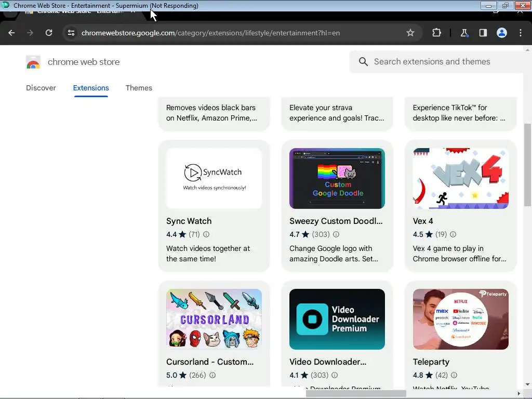View site information icon in address bar

[71, 33]
